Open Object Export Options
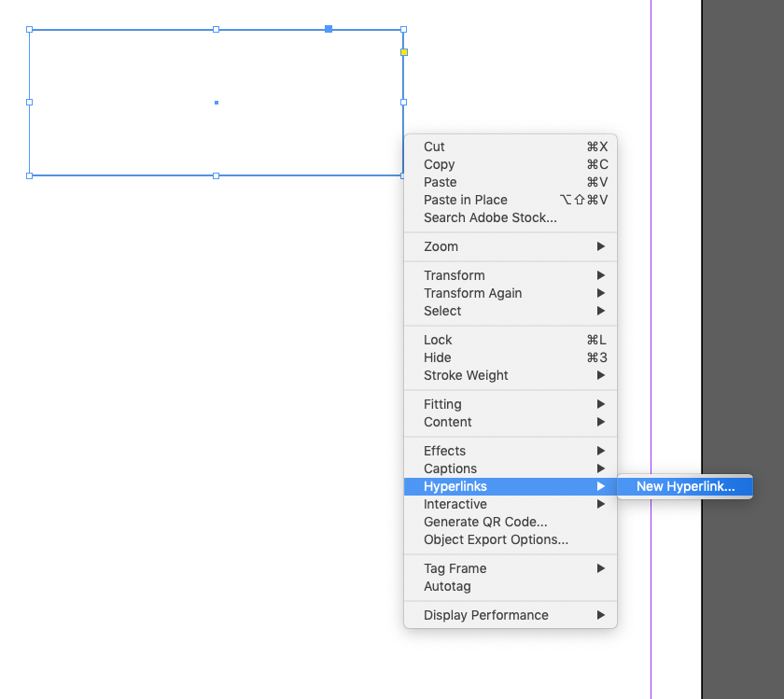Image resolution: width=784 pixels, height=699 pixels. point(496,539)
